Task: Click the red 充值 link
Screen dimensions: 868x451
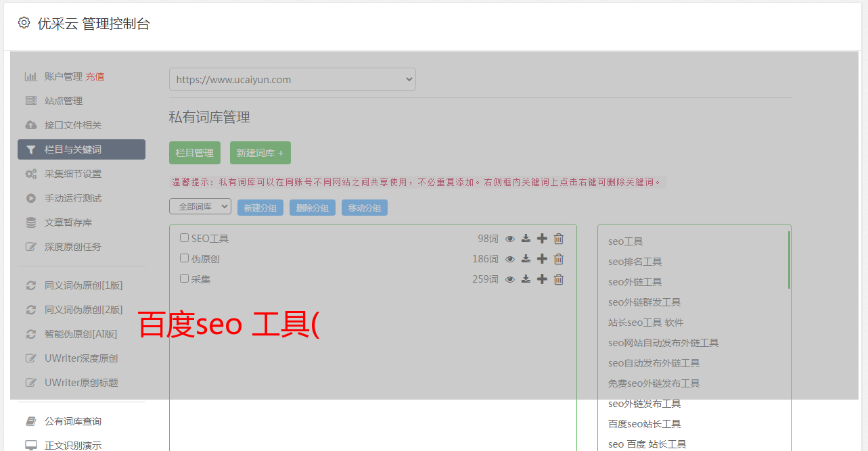Action: click(95, 76)
